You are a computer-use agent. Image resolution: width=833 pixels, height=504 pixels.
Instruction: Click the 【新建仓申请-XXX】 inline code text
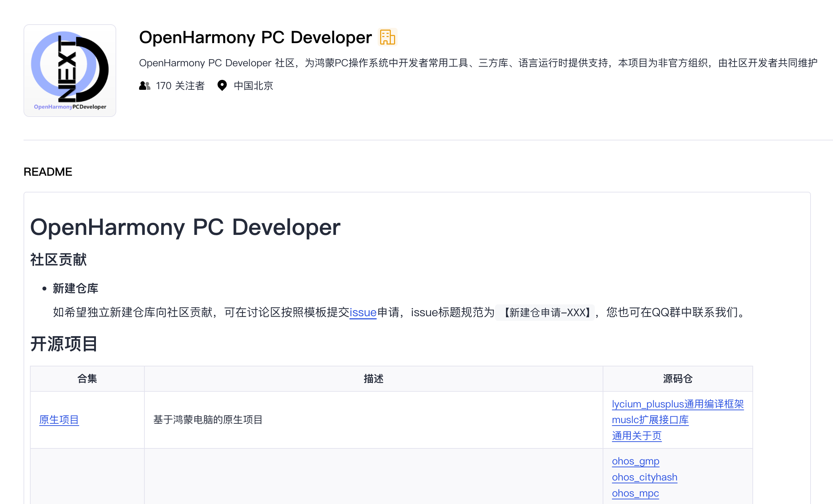click(x=545, y=313)
